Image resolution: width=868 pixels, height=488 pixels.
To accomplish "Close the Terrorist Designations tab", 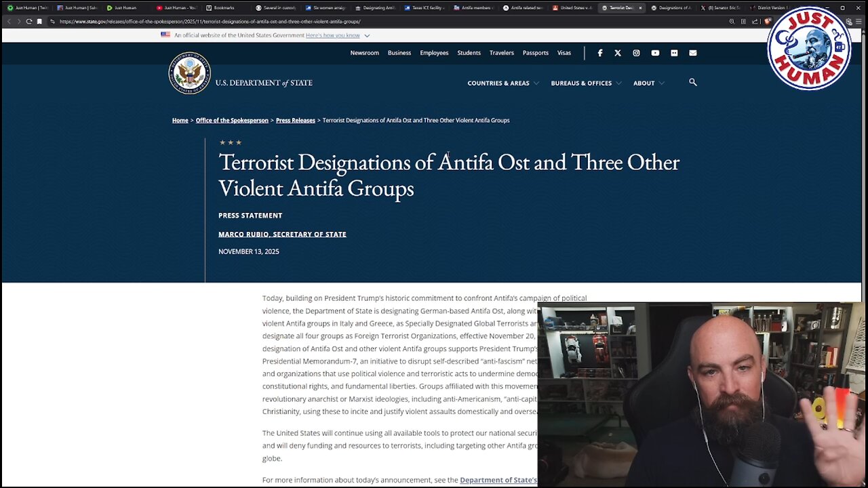I will click(640, 8).
